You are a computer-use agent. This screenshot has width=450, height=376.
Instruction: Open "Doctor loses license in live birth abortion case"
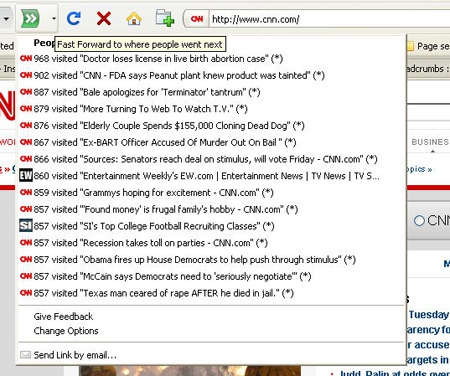coord(212,59)
